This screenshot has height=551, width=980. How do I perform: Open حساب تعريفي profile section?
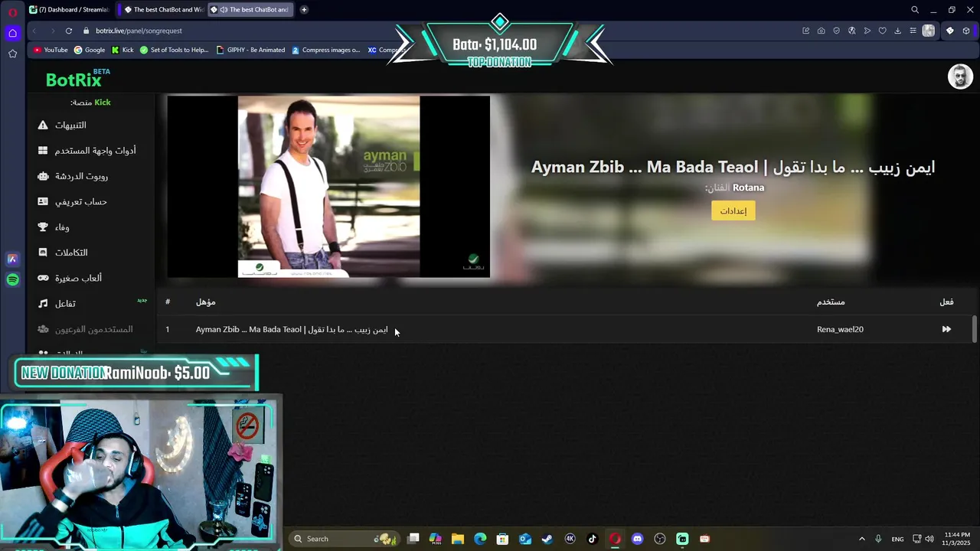[81, 201]
